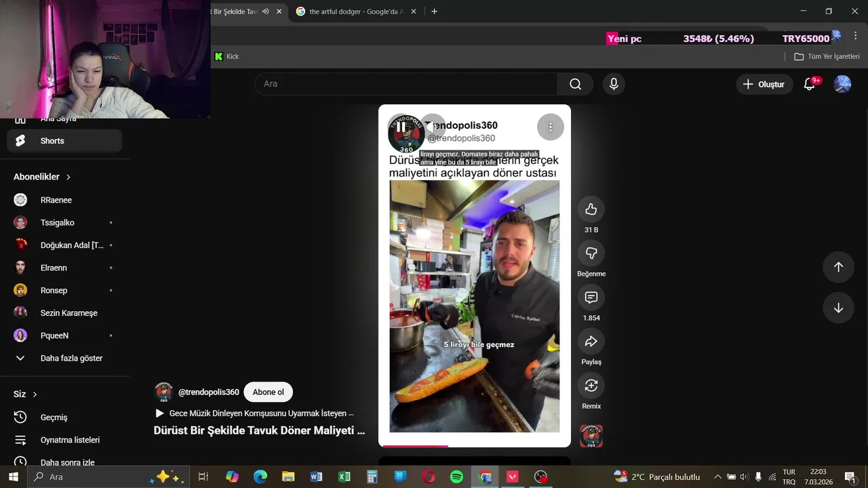The width and height of the screenshot is (868, 488).
Task: Click the taskbar Ara search box
Action: point(108,477)
